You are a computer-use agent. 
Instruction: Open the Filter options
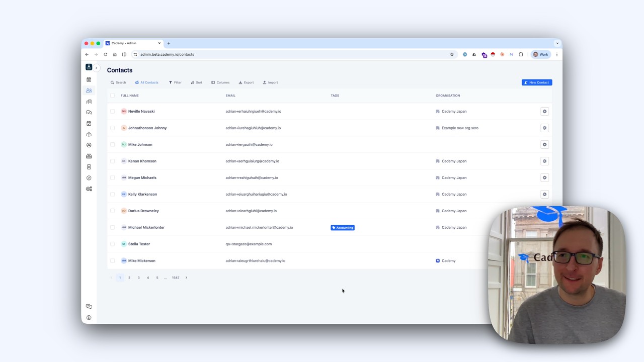coord(175,82)
